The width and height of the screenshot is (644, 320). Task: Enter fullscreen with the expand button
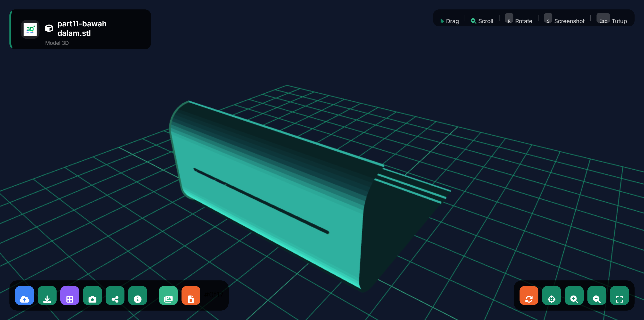click(x=619, y=295)
